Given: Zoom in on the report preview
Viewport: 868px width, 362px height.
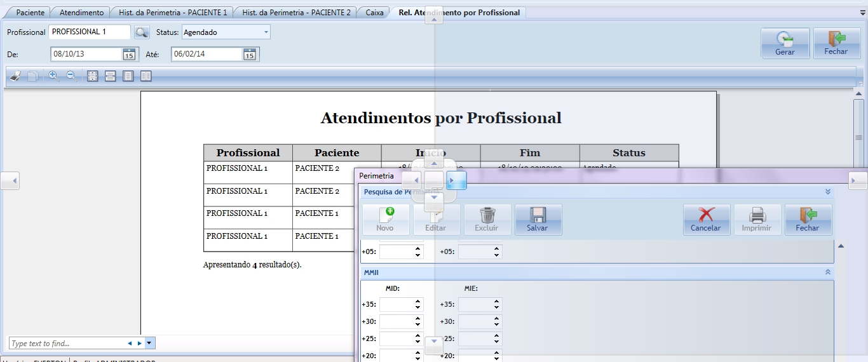Looking at the screenshot, I should 54,76.
